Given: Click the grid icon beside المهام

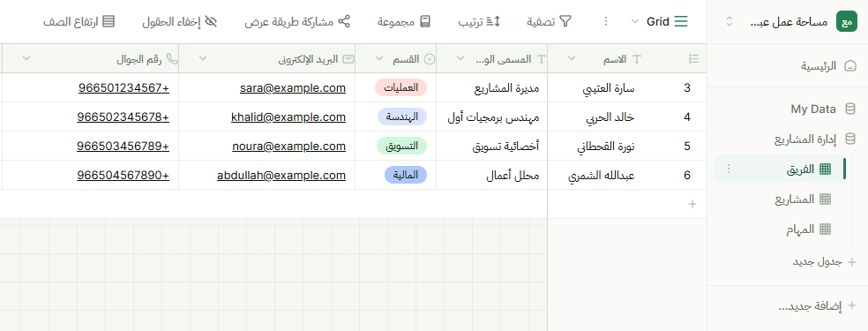Looking at the screenshot, I should click(825, 229).
